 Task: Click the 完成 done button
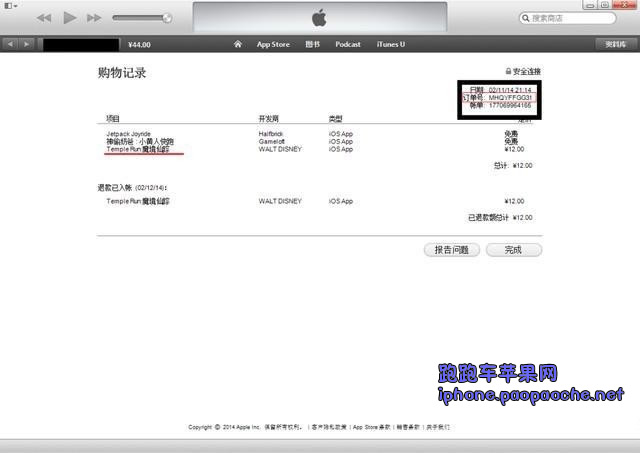(514, 250)
